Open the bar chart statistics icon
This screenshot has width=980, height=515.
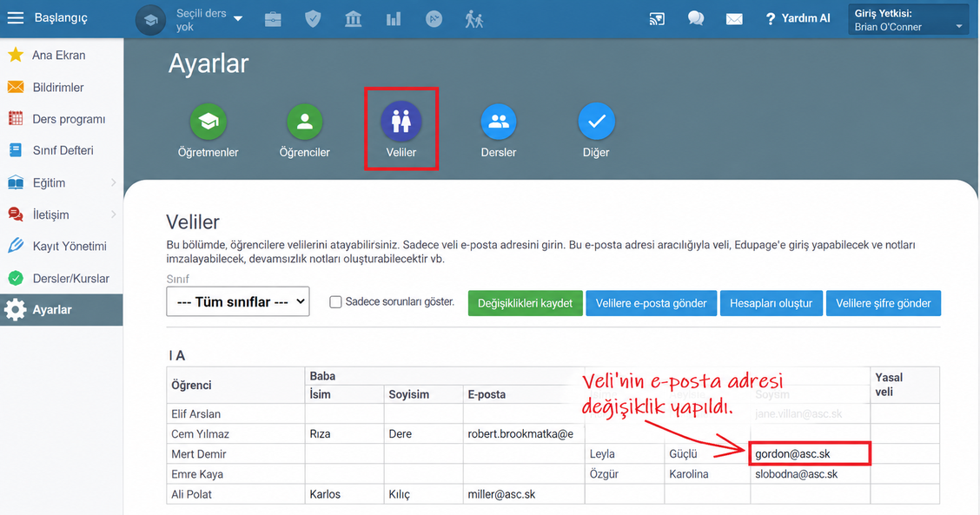pyautogui.click(x=393, y=19)
